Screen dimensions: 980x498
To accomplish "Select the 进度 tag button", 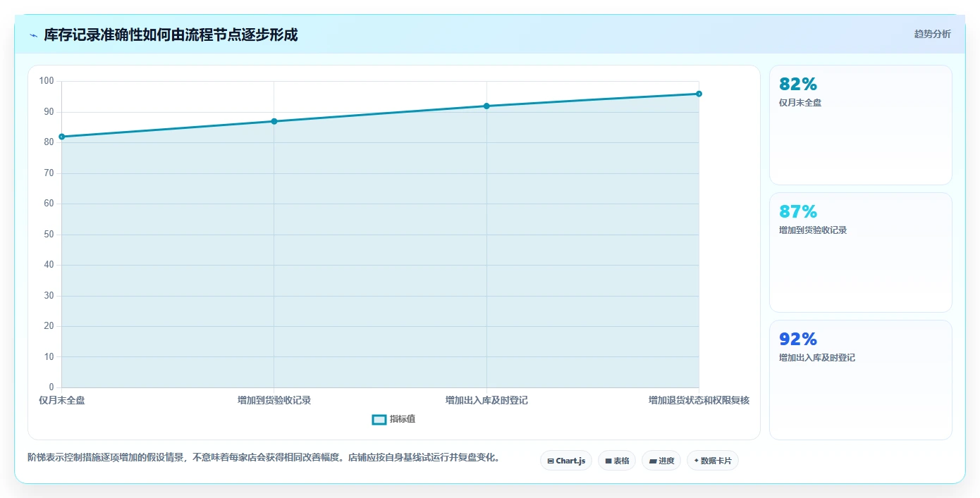I will pyautogui.click(x=661, y=461).
